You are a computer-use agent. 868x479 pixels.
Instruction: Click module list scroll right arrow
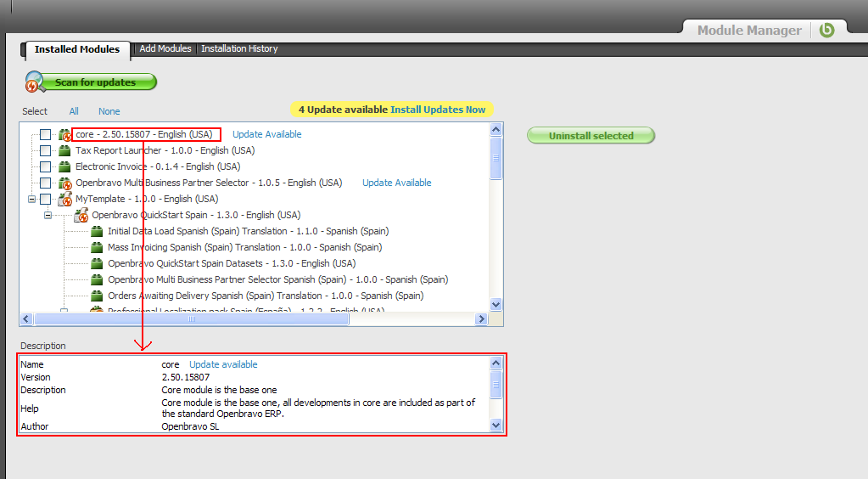click(481, 318)
